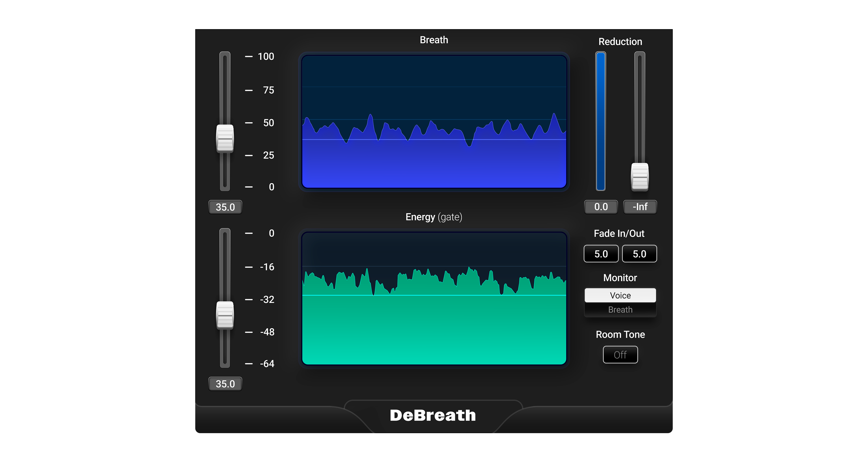Image resolution: width=868 pixels, height=462 pixels.
Task: Click the Reduction -Inf value field
Action: pyautogui.click(x=640, y=207)
